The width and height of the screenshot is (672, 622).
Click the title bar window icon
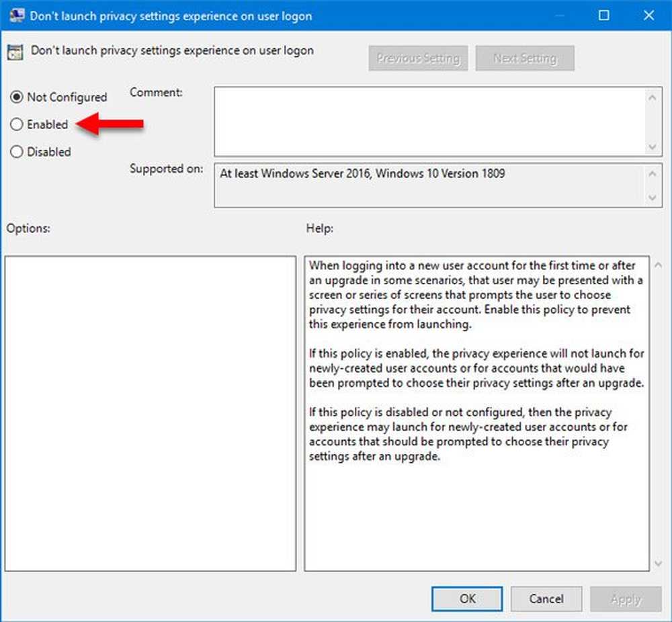(17, 15)
